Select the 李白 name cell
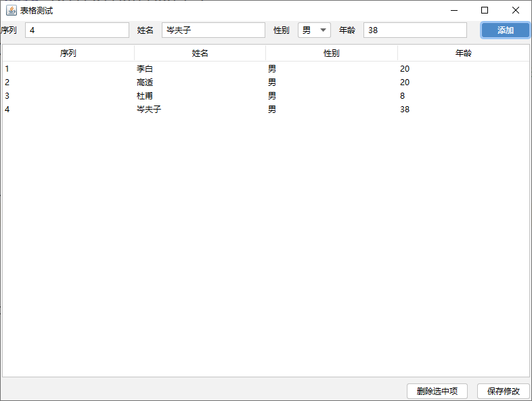Viewport: 532px width, 401px height. [x=200, y=69]
